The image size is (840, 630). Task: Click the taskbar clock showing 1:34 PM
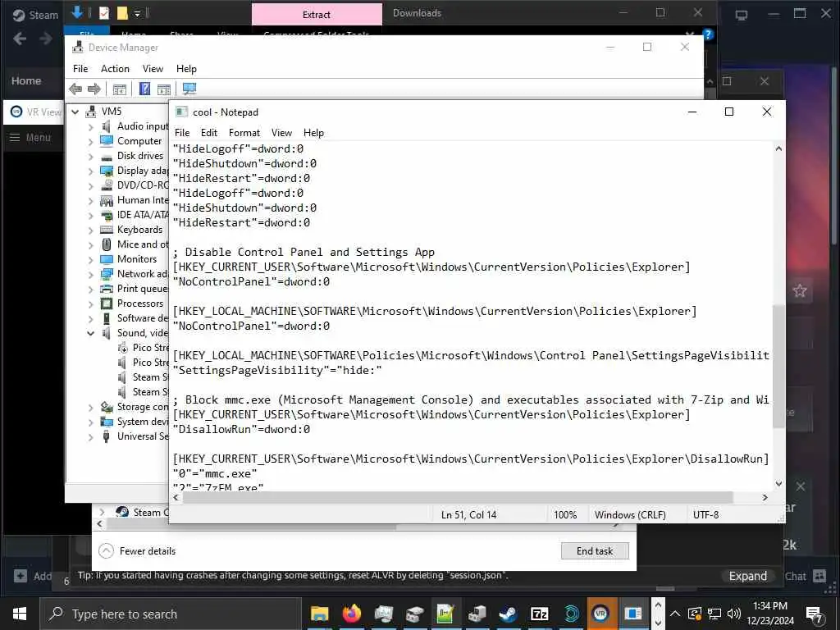click(770, 614)
